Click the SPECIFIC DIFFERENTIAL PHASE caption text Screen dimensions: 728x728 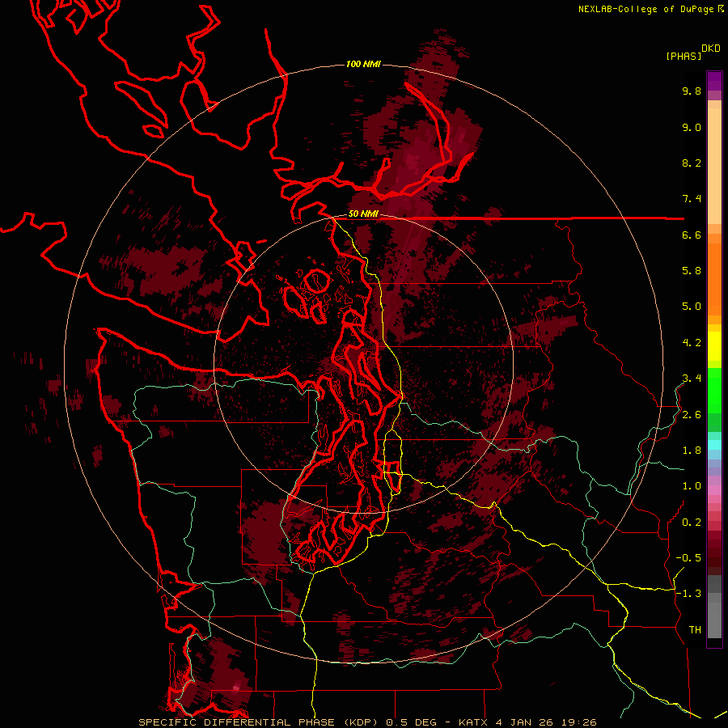pos(236,722)
